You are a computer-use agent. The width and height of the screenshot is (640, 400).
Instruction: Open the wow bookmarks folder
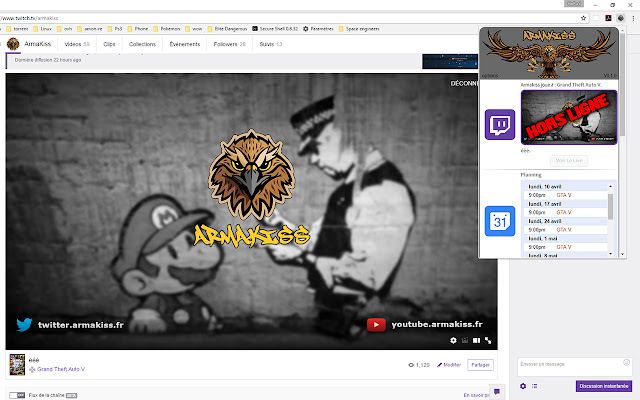[193, 29]
